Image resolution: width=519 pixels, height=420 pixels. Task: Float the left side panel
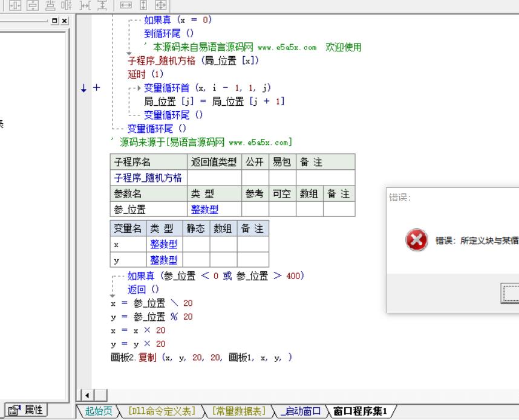54,21
